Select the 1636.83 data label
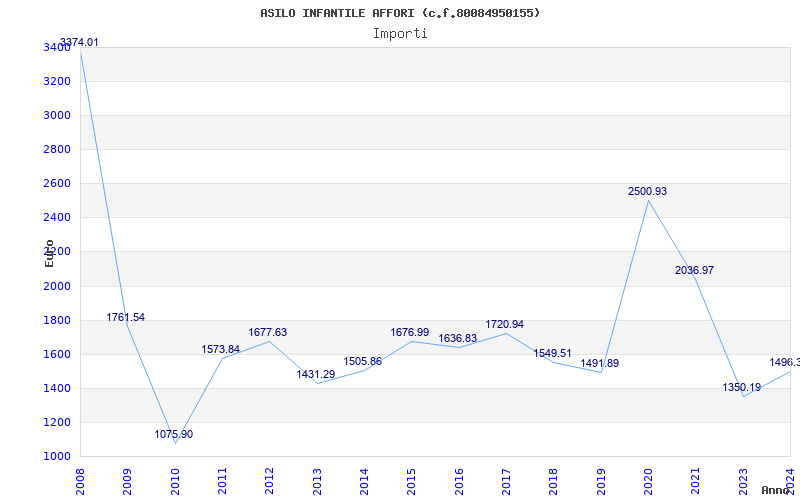Image resolution: width=800 pixels, height=500 pixels. coord(458,339)
